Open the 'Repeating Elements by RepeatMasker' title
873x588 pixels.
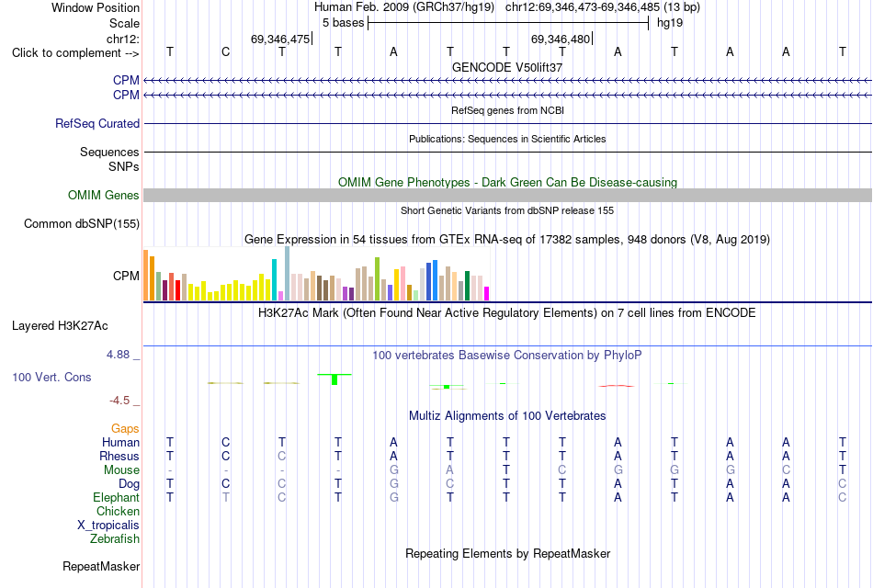tap(507, 553)
